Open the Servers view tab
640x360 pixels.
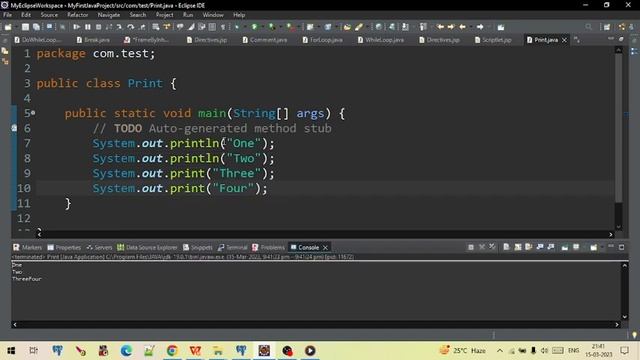tap(99, 247)
